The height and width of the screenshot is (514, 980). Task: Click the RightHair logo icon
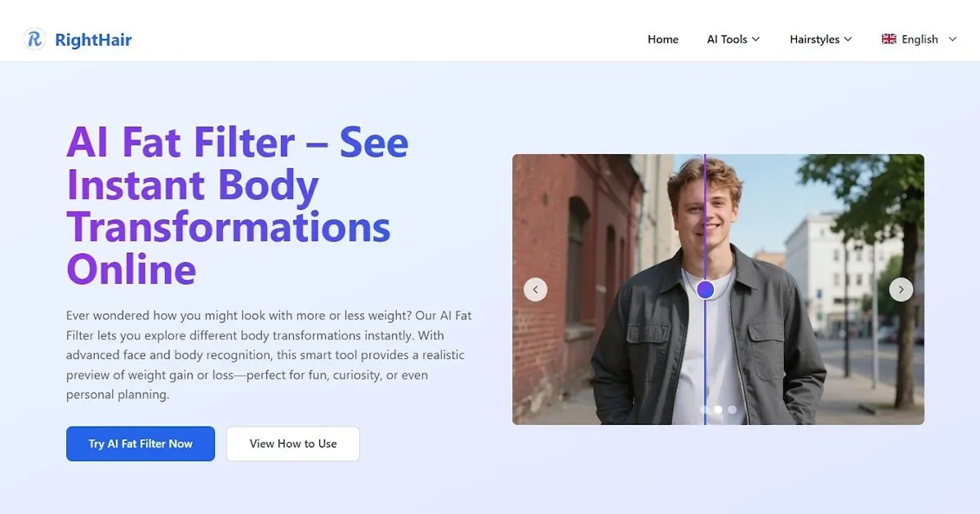[x=34, y=38]
